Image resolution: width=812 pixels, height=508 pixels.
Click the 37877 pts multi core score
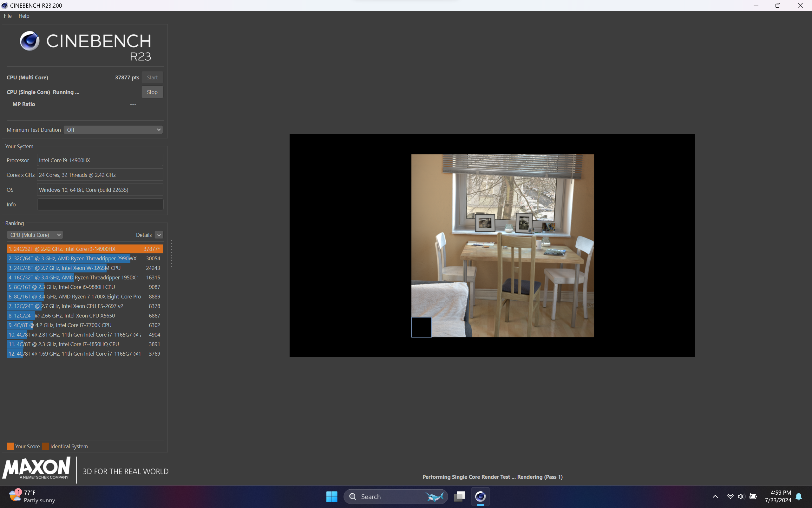127,77
